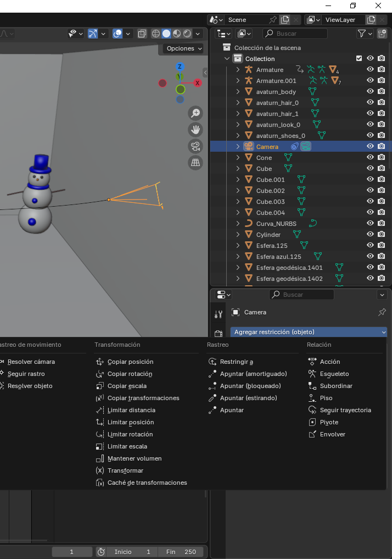Click the pin icon next to Camera properties
Image resolution: width=392 pixels, height=559 pixels.
tap(382, 312)
